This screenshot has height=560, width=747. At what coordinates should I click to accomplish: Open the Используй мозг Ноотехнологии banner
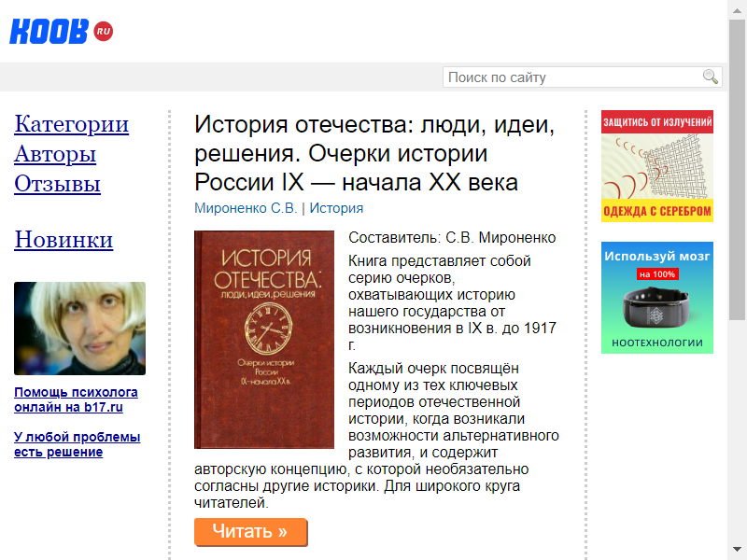[657, 298]
